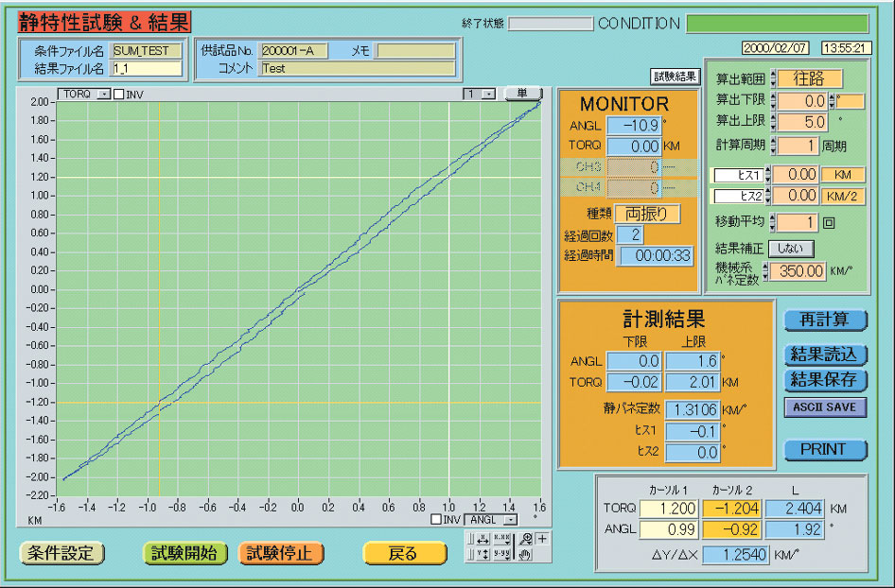The image size is (895, 588).
Task: Click the ヒス1 value stepper arrows
Action: click(x=767, y=175)
